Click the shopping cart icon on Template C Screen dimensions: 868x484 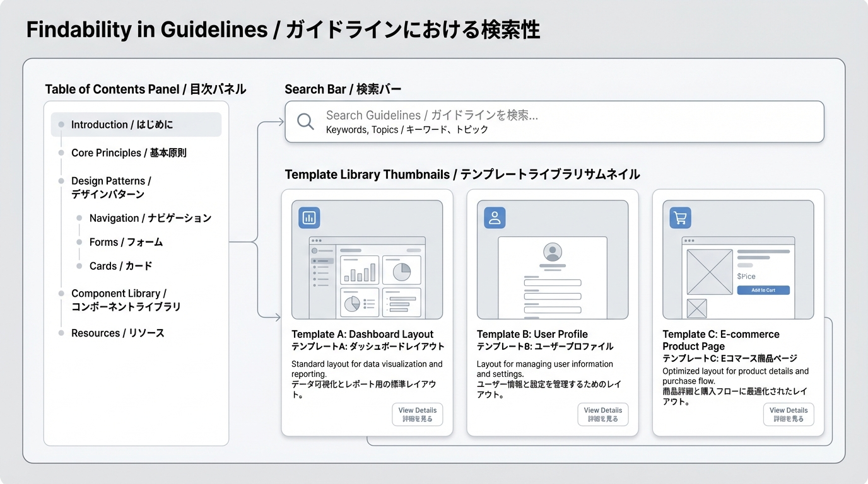(x=679, y=217)
